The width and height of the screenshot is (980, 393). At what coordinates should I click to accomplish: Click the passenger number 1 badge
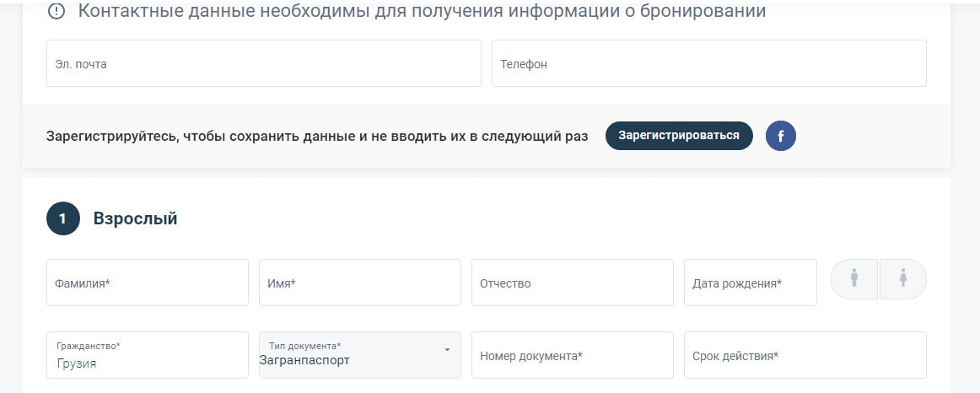pos(62,218)
